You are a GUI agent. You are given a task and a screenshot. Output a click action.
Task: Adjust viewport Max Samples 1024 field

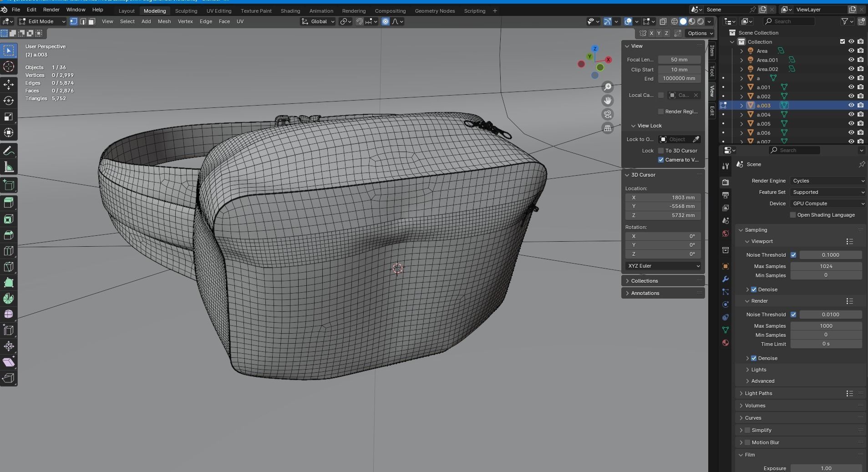click(x=826, y=266)
